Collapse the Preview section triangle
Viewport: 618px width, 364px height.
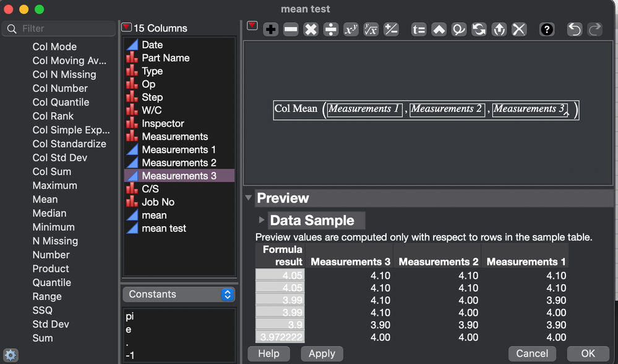pyautogui.click(x=248, y=198)
